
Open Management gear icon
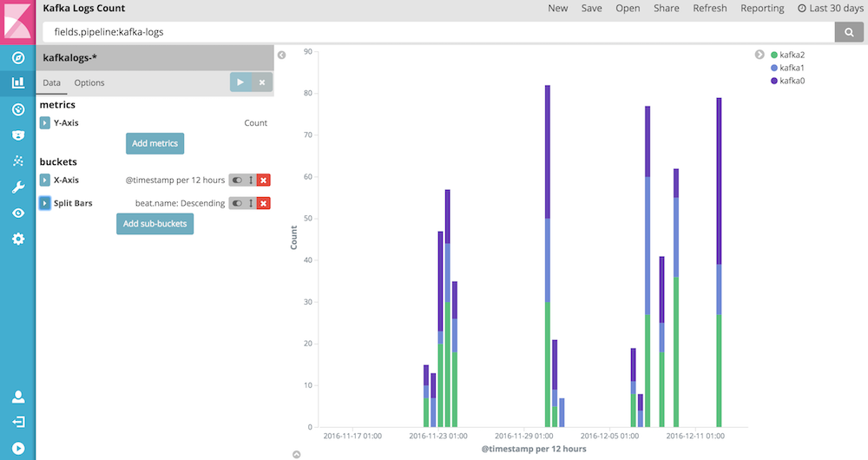18,239
